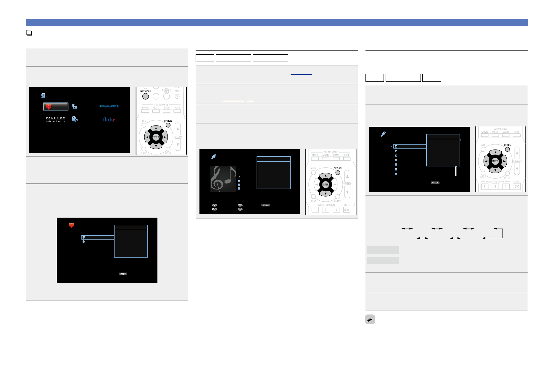Click OPTION label on the Favorites list screen
This screenshot has height=392, width=554.
pos(123,274)
